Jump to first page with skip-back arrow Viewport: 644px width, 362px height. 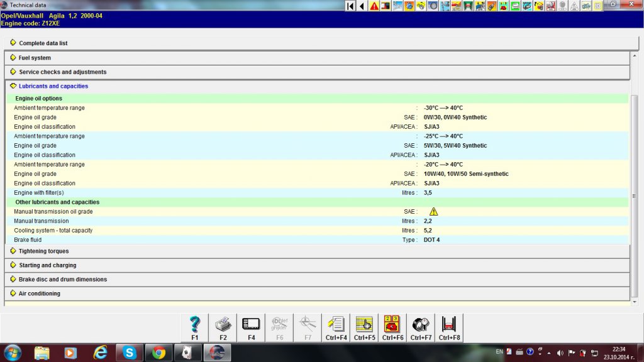[x=350, y=6]
